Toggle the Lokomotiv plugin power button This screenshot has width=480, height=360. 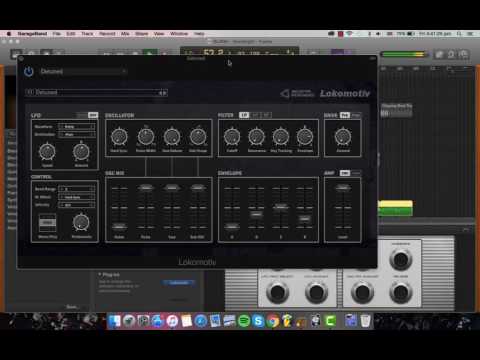[x=29, y=71]
